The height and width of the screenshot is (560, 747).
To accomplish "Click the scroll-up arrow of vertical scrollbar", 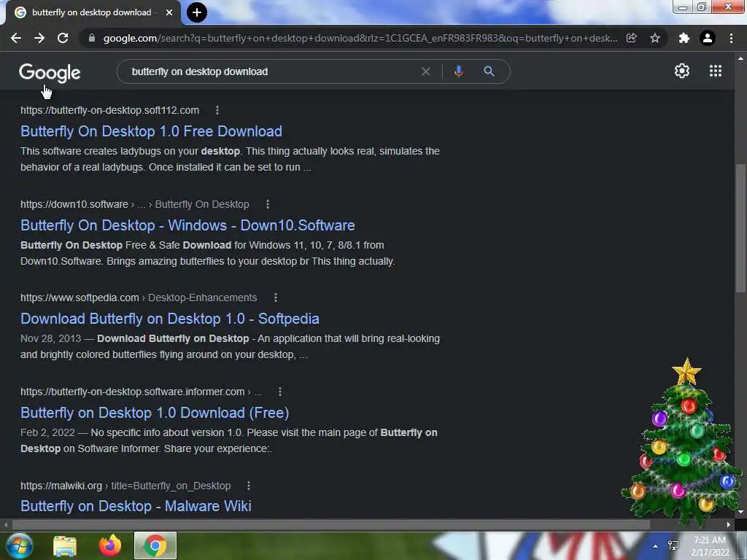I will [x=740, y=58].
